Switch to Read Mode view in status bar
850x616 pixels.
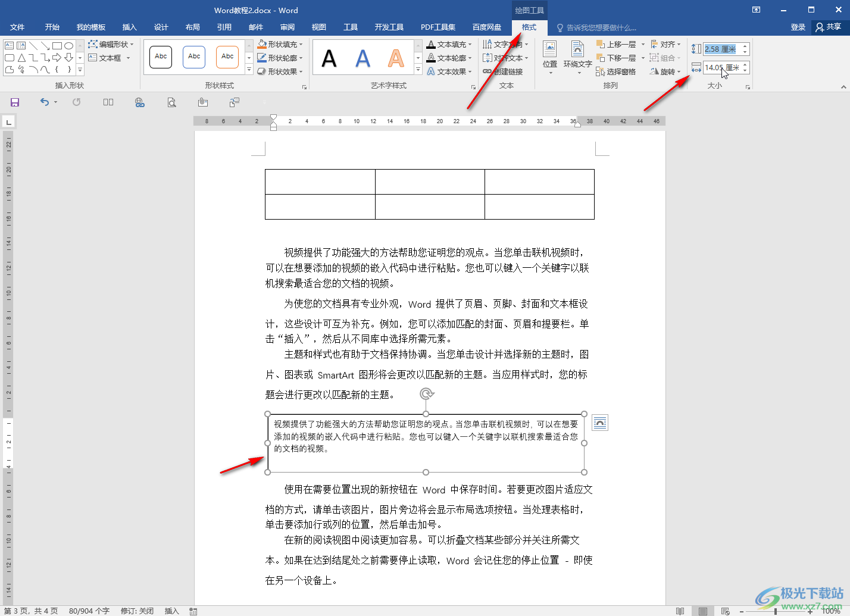coord(680,611)
